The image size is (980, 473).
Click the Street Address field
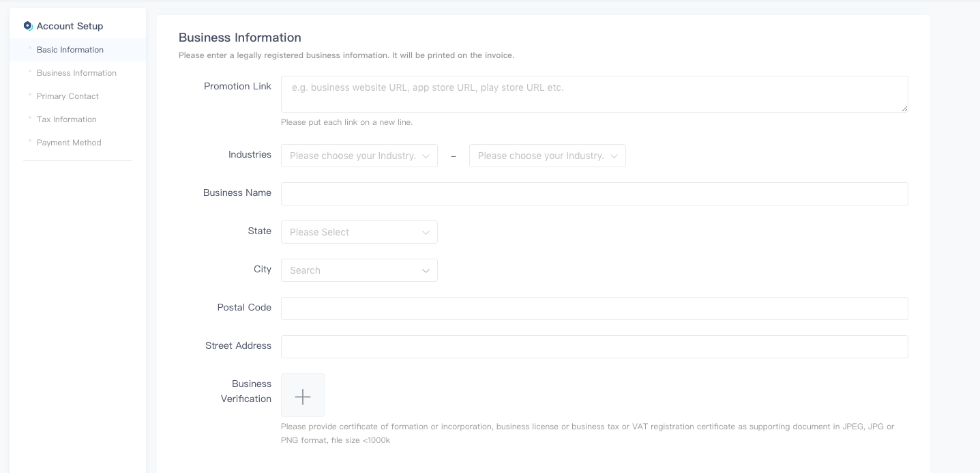[593, 347]
